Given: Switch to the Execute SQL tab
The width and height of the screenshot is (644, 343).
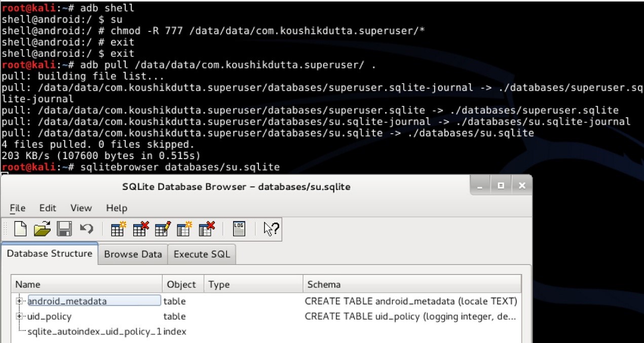Looking at the screenshot, I should [202, 254].
